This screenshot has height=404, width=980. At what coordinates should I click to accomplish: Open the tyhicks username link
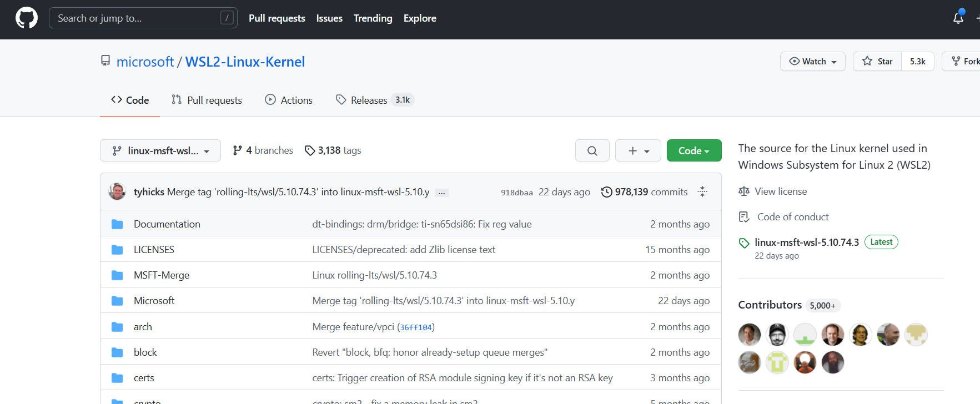(x=149, y=192)
